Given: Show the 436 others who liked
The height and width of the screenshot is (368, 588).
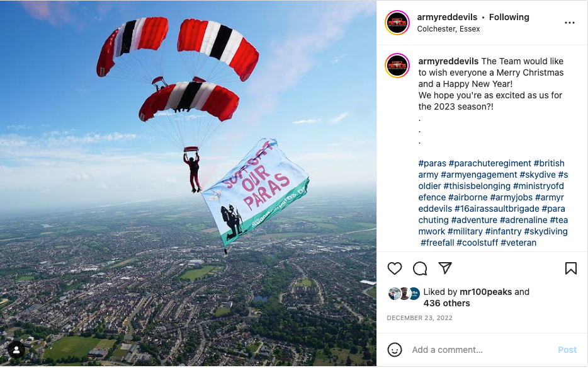Looking at the screenshot, I should [446, 304].
